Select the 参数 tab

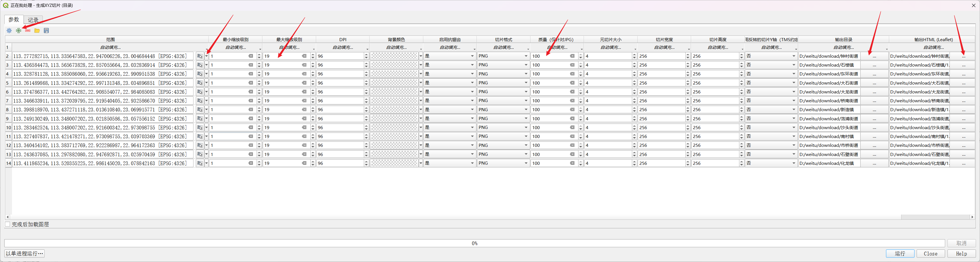pos(14,19)
